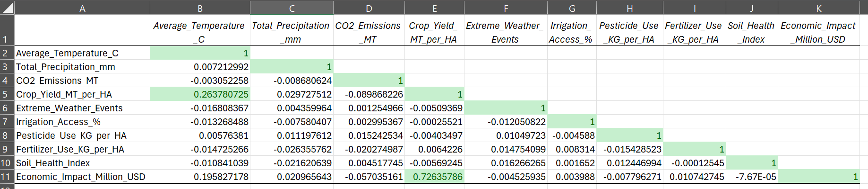Click the CO2_Emissions_MT column title cell
The width and height of the screenshot is (868, 189).
[369, 30]
